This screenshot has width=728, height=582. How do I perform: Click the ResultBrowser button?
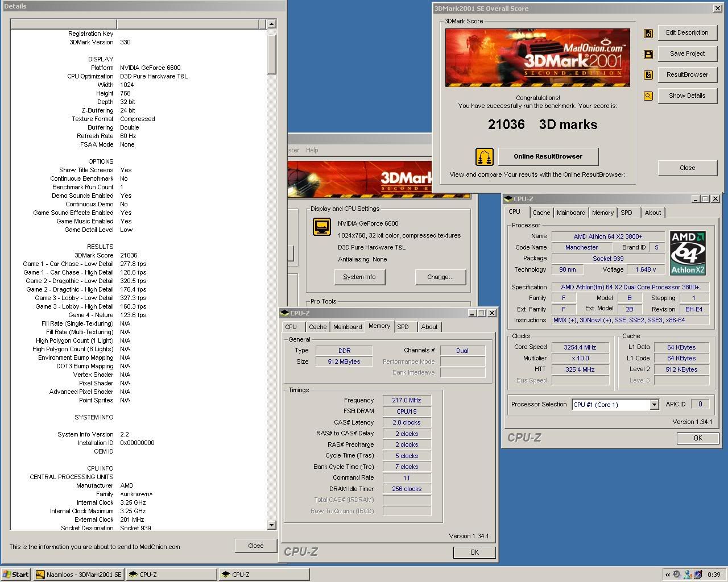point(687,75)
